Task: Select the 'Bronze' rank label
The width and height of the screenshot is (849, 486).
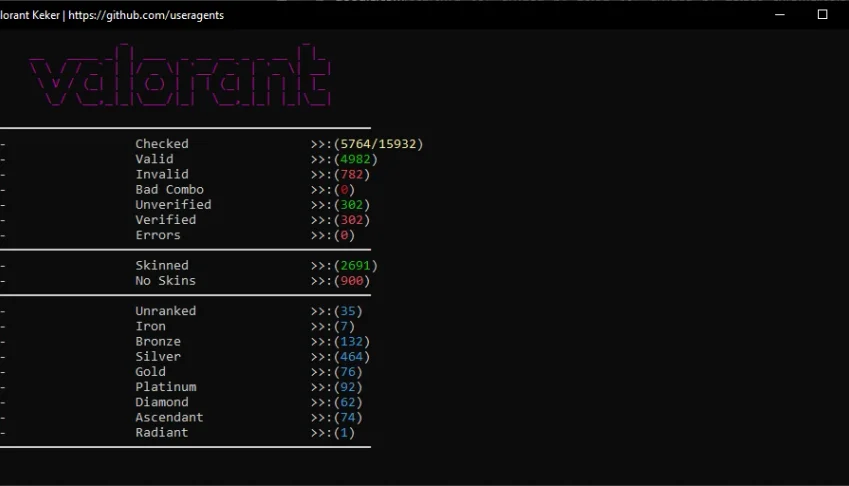Action: [x=158, y=341]
